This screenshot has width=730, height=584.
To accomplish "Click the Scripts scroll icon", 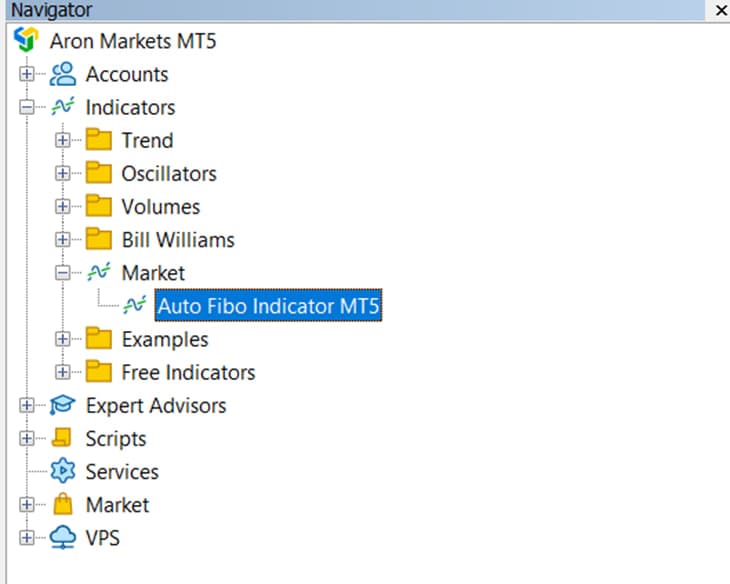I will coord(63,438).
